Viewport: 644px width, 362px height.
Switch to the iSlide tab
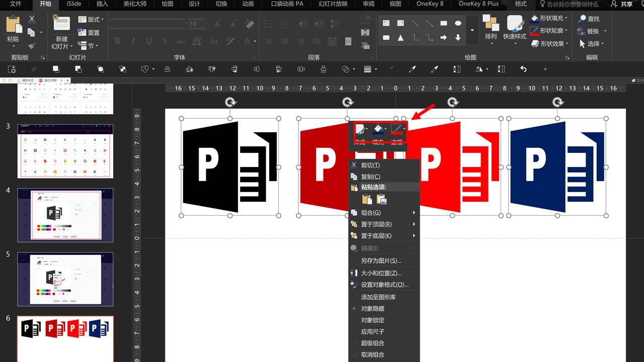74,4
